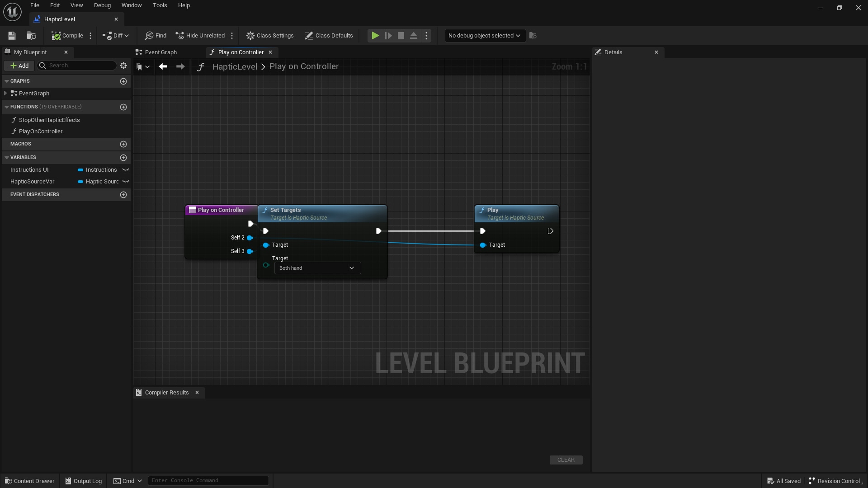868x488 pixels.
Task: Compile the blueprint
Action: coord(66,36)
